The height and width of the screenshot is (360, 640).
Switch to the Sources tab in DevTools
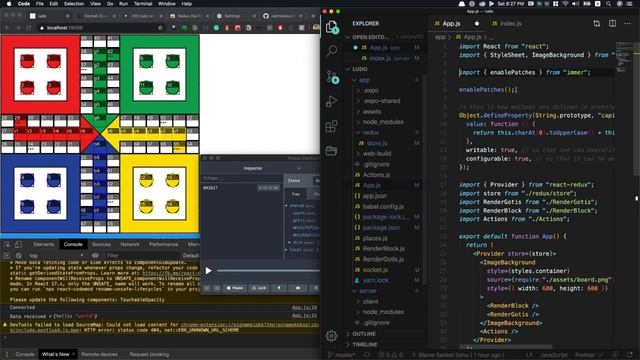tap(101, 244)
